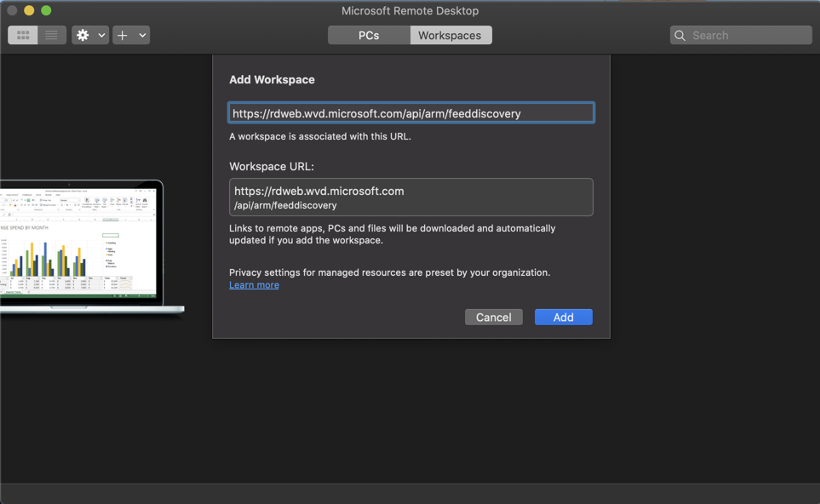Open the Workspaces tab
820x504 pixels.
pos(450,35)
